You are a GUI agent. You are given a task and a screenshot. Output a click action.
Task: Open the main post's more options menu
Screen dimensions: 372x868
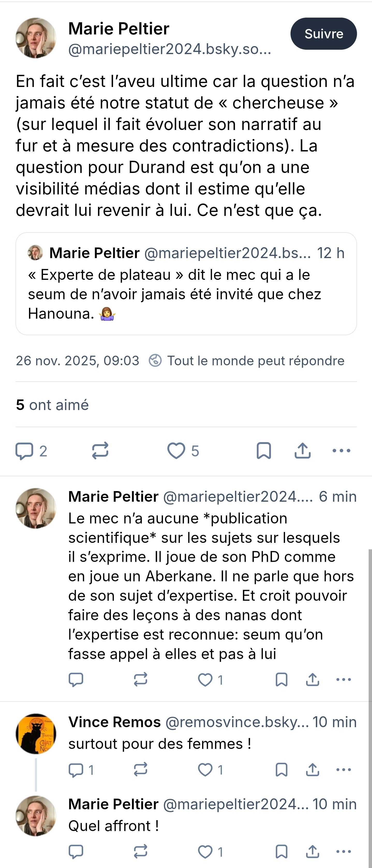341,451
